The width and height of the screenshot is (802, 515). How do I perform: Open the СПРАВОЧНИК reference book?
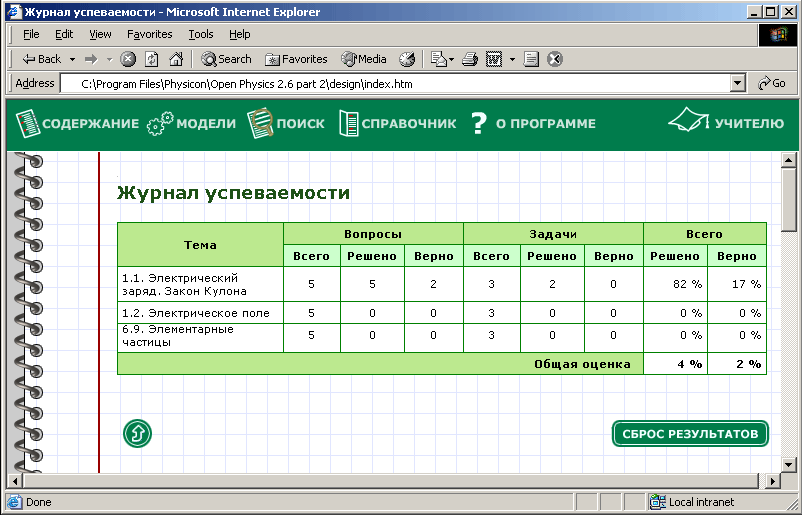(397, 124)
